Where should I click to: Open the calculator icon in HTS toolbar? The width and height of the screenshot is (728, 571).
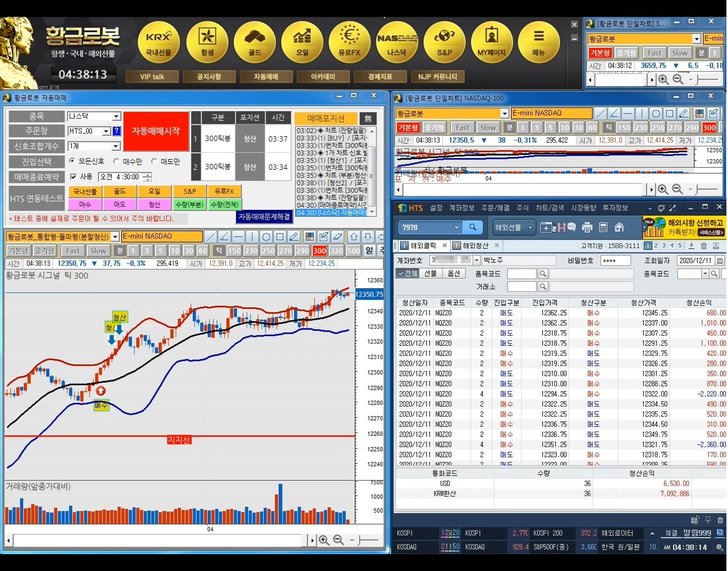tap(603, 227)
